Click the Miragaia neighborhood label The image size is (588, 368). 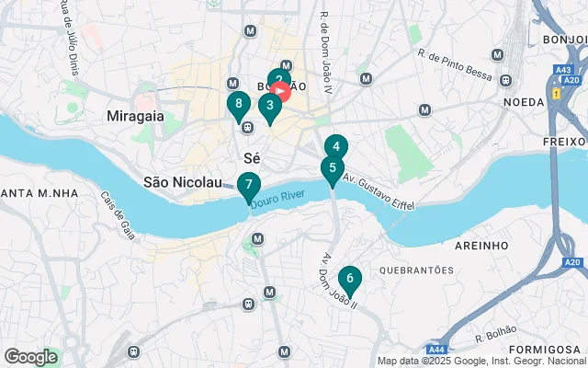click(x=135, y=116)
